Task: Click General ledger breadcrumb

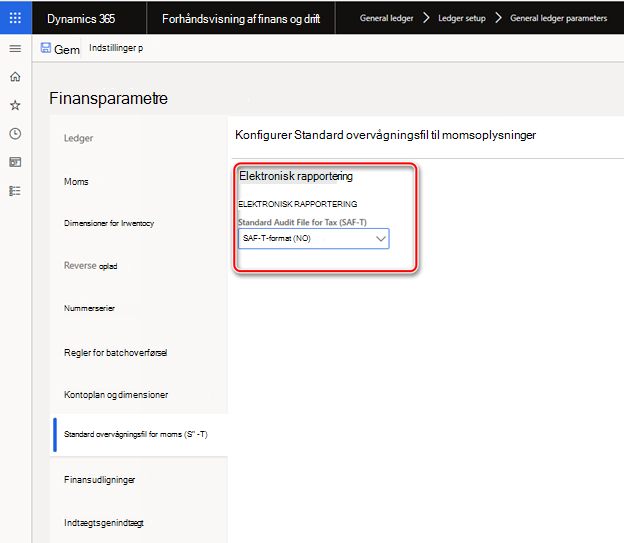Action: 386,18
